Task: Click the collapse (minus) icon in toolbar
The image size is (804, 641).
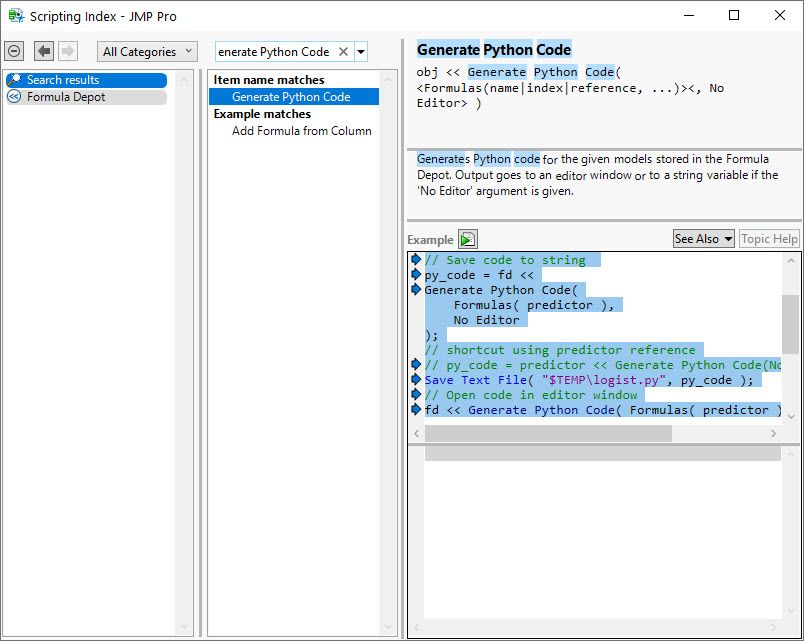Action: [14, 51]
